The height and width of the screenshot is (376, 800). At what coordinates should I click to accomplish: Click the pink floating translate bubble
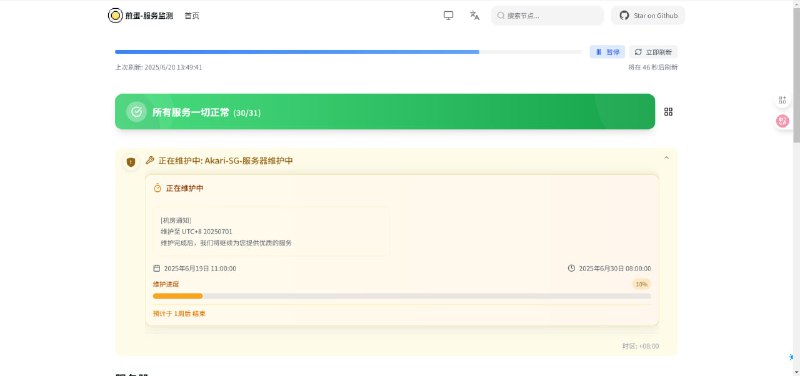[782, 121]
